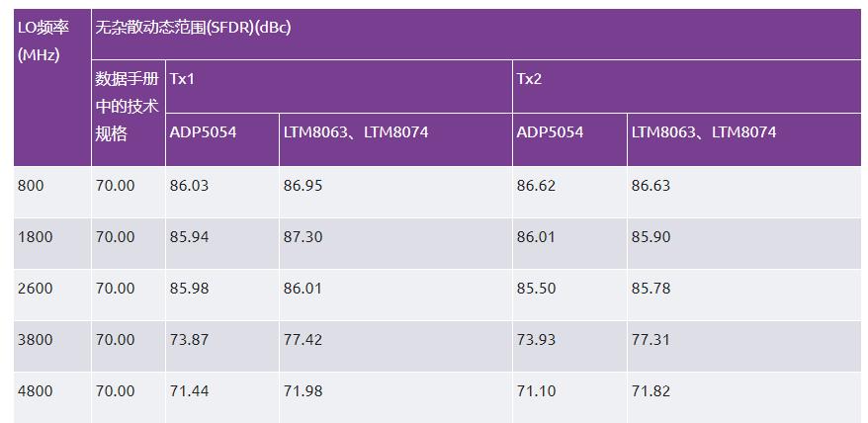Click the 数据手册中的技术规格 header cell
The image size is (868, 423).
pos(127,106)
